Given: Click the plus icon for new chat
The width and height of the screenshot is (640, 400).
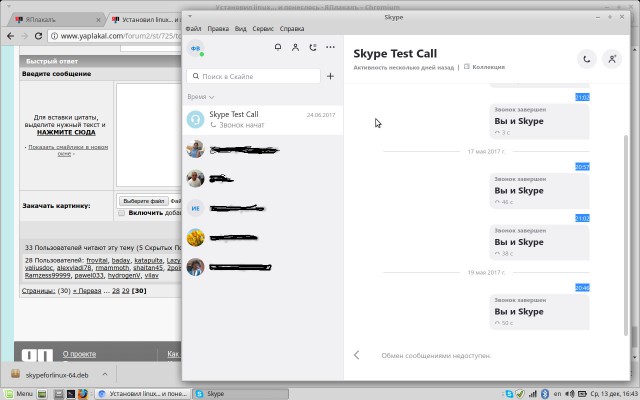Looking at the screenshot, I should [x=330, y=76].
